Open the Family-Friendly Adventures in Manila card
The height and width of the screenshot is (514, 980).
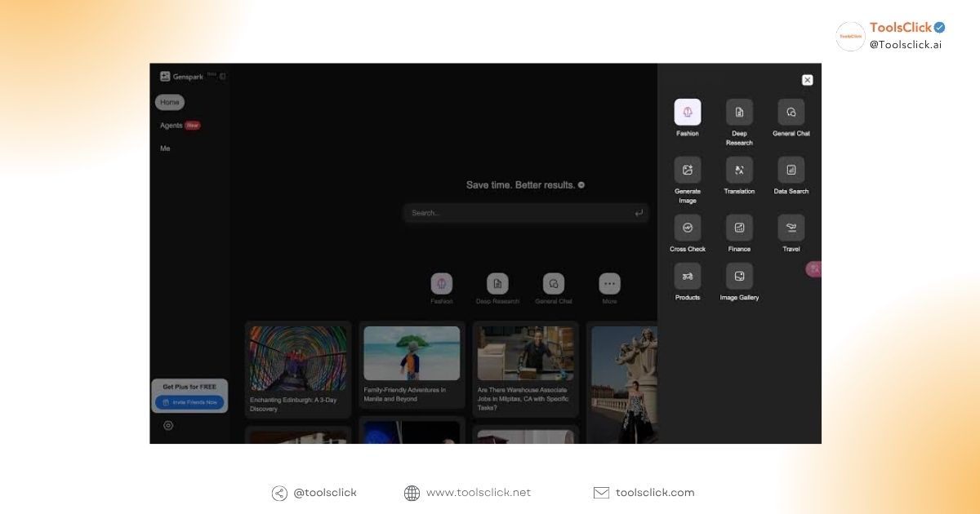coord(412,364)
